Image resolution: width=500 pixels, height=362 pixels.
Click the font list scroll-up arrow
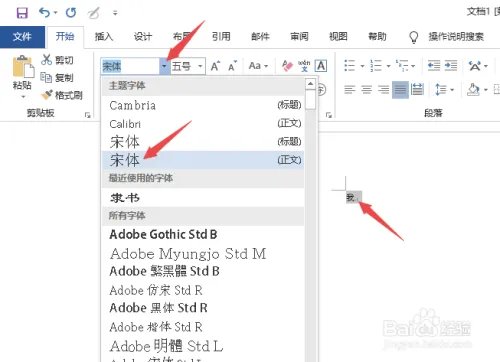(x=310, y=84)
